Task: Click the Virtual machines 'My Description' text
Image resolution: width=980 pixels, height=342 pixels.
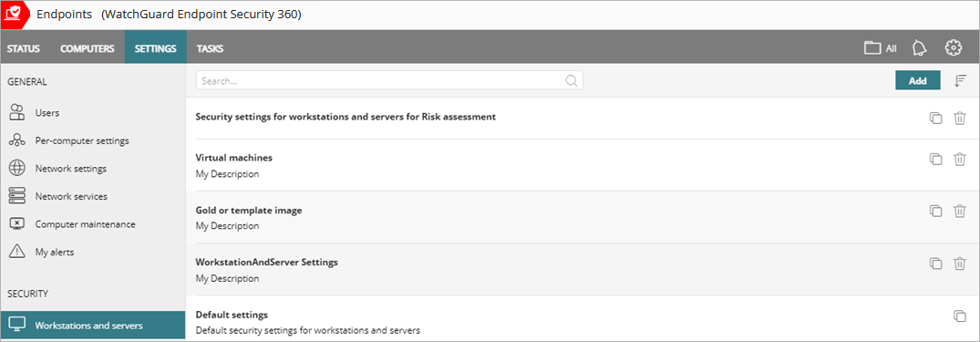Action: pos(228,174)
